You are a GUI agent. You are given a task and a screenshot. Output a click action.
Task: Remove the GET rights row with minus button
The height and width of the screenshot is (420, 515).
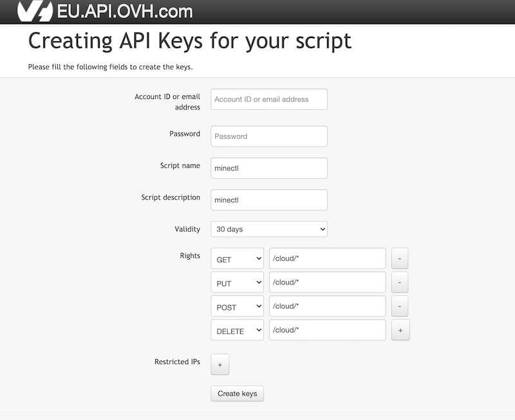click(x=400, y=259)
